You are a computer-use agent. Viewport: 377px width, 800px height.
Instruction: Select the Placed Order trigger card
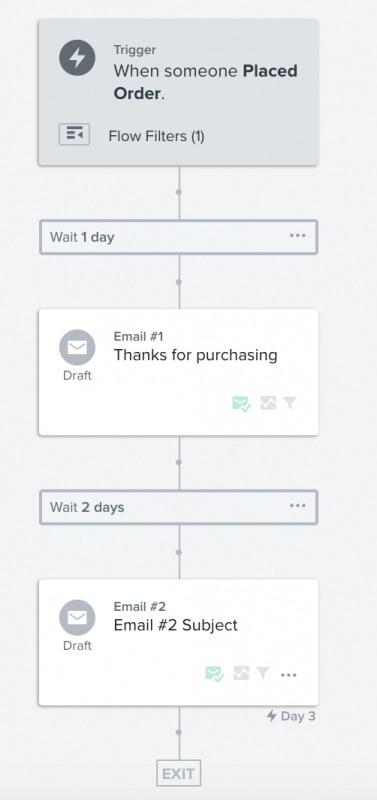click(179, 92)
